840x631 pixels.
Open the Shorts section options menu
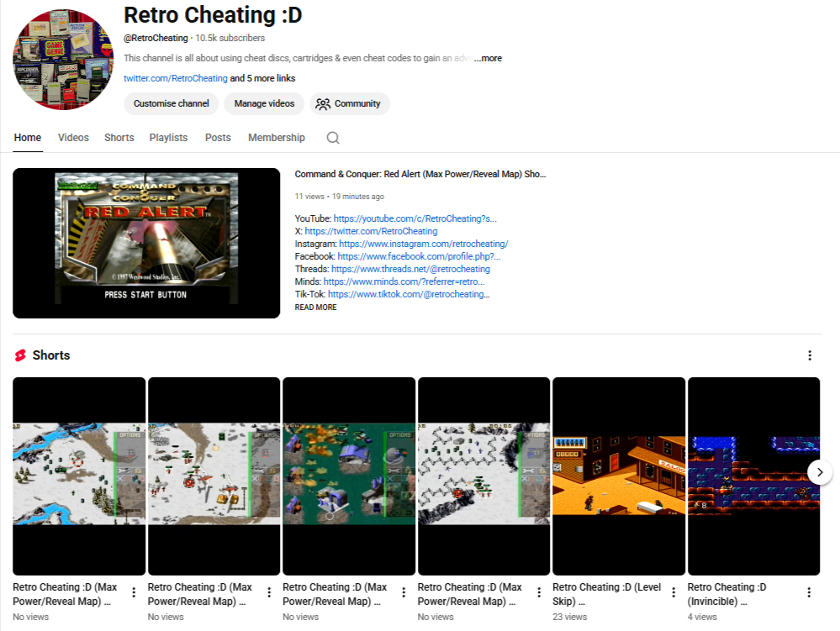click(810, 355)
